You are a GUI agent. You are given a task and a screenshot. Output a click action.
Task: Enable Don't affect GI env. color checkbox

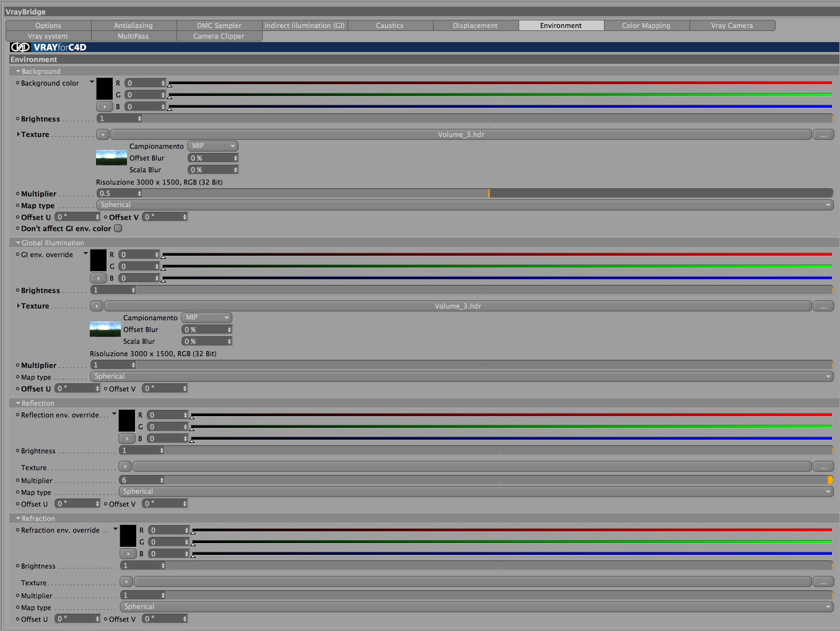pyautogui.click(x=118, y=228)
